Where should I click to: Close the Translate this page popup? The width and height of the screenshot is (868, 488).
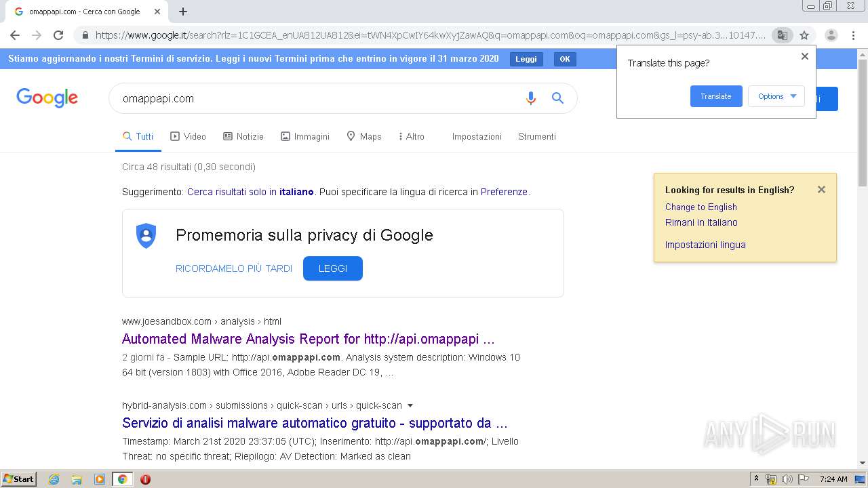[x=805, y=56]
